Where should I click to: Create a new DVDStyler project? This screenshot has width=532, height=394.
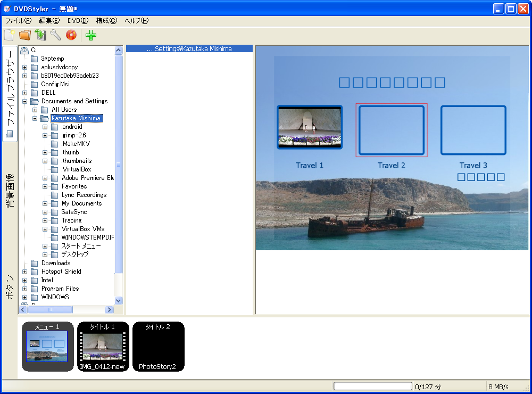coord(9,35)
